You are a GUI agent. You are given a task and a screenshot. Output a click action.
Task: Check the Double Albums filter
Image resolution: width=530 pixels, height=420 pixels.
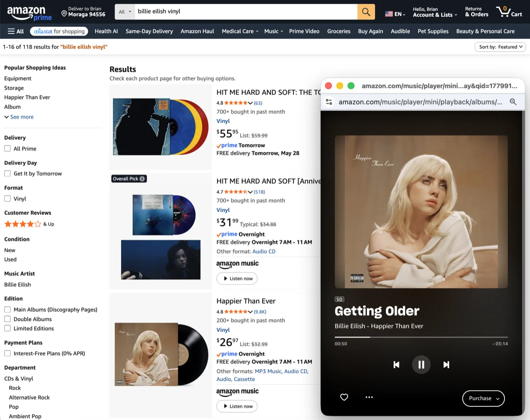coord(8,319)
